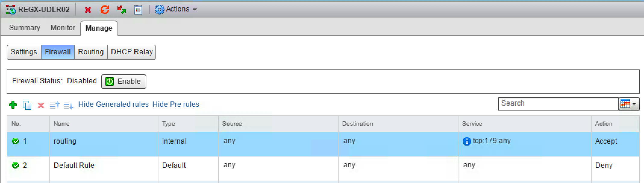Open the Routing sub-tab
The width and height of the screenshot is (644, 183).
pyautogui.click(x=91, y=52)
